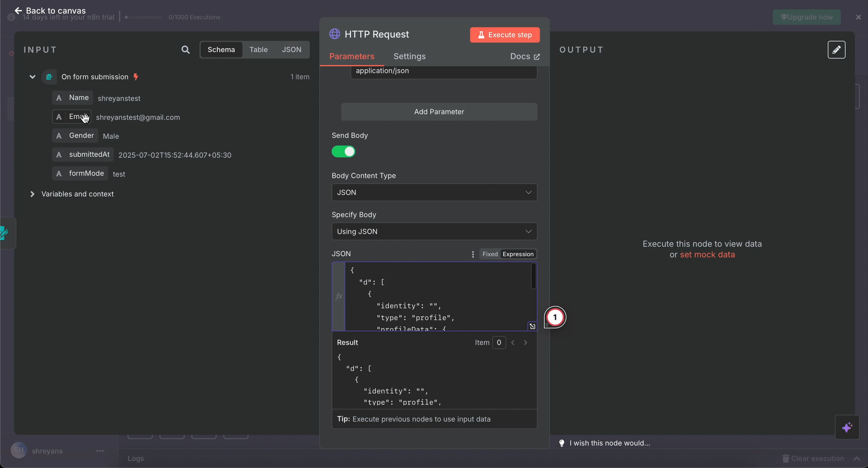
Task: Select the submittedAt field pill
Action: click(x=83, y=154)
